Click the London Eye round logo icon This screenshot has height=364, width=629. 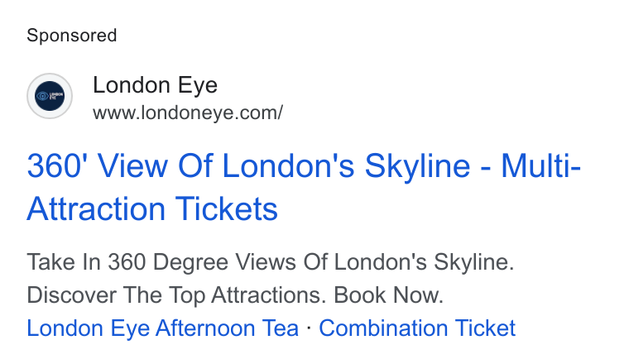point(50,96)
